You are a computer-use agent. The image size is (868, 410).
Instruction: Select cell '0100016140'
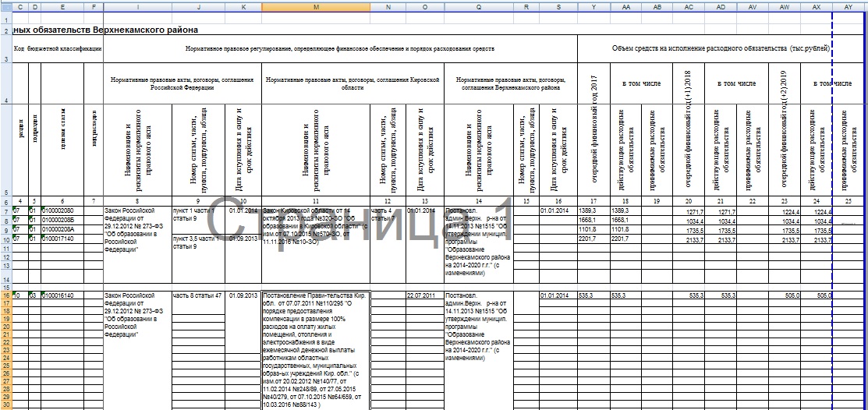[62, 295]
